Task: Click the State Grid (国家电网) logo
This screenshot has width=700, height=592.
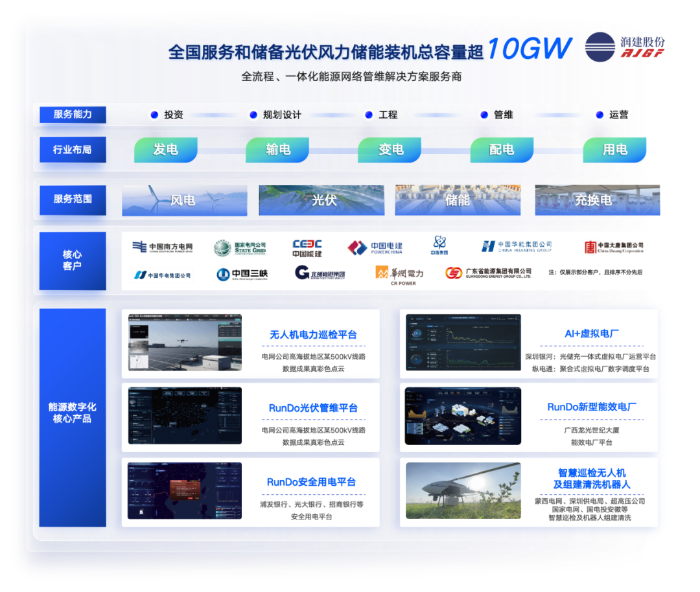Action: click(240, 247)
